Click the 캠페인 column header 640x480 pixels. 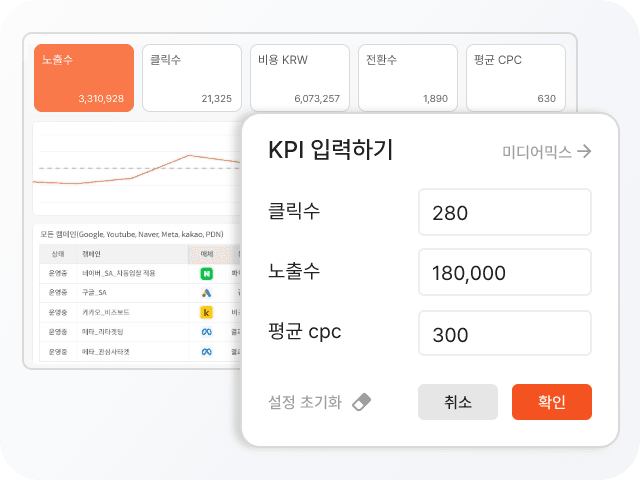[x=91, y=254]
